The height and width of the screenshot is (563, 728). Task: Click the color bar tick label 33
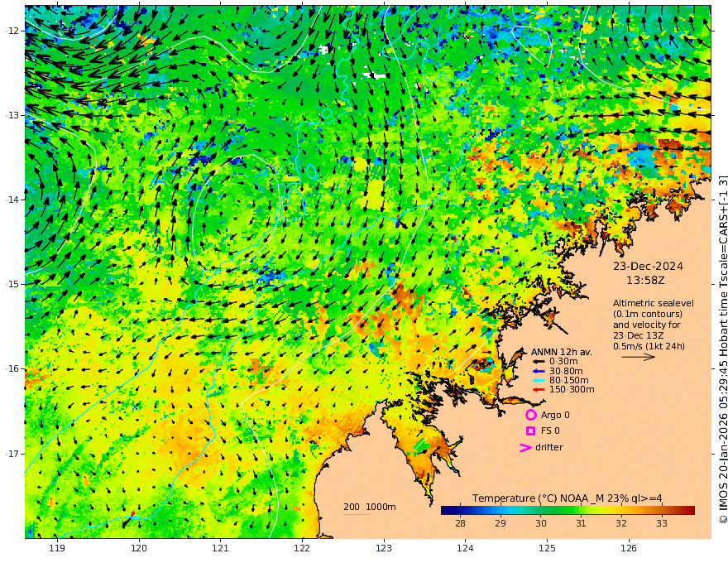tap(662, 523)
